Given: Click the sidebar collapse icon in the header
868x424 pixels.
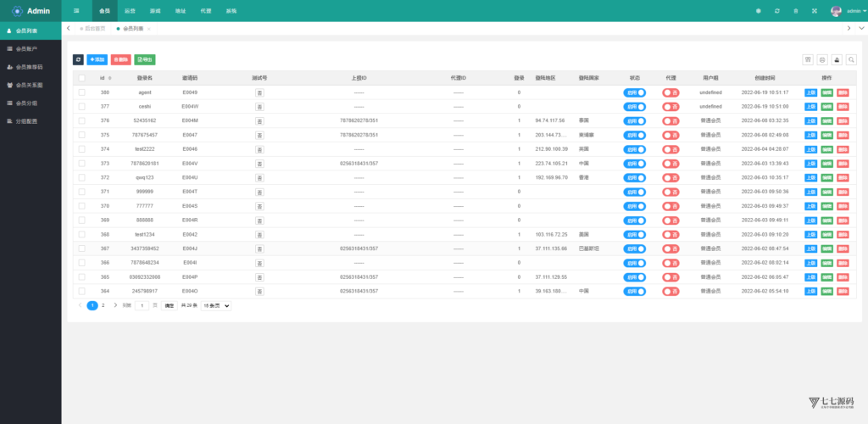Looking at the screenshot, I should 76,11.
